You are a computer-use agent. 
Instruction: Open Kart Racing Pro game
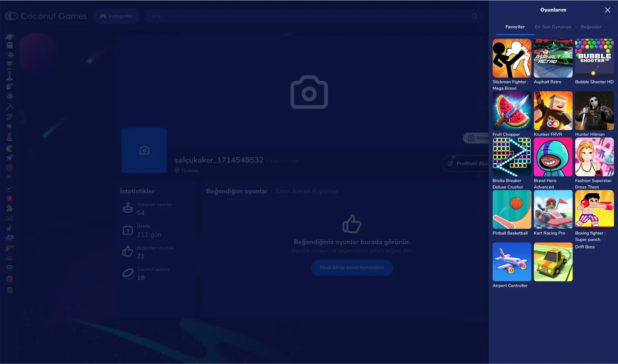[x=553, y=210]
